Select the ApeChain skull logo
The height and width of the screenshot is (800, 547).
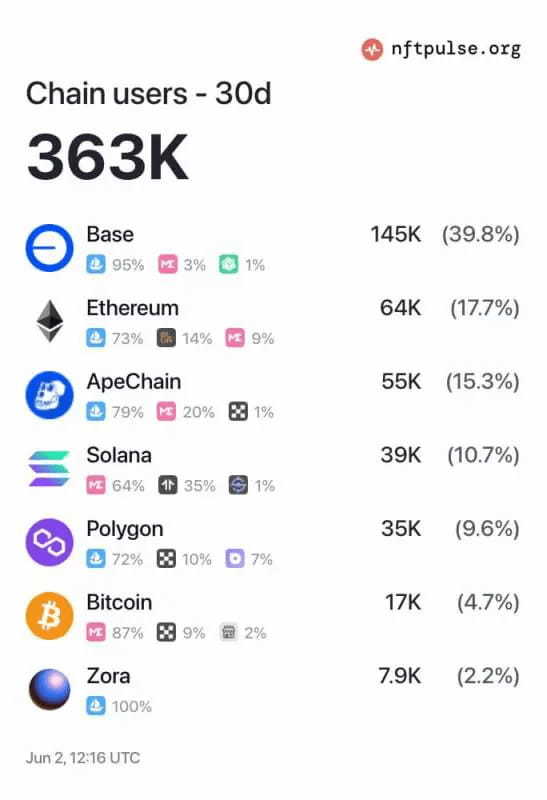49,395
